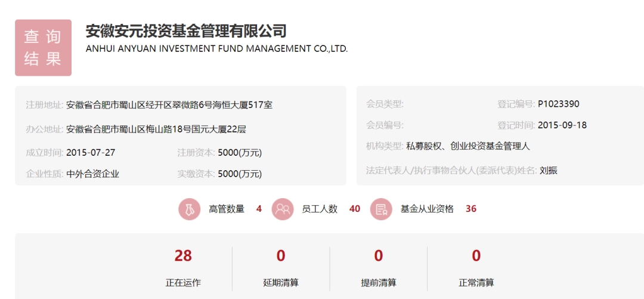Select the 延期清算 count tab

pyautogui.click(x=281, y=269)
